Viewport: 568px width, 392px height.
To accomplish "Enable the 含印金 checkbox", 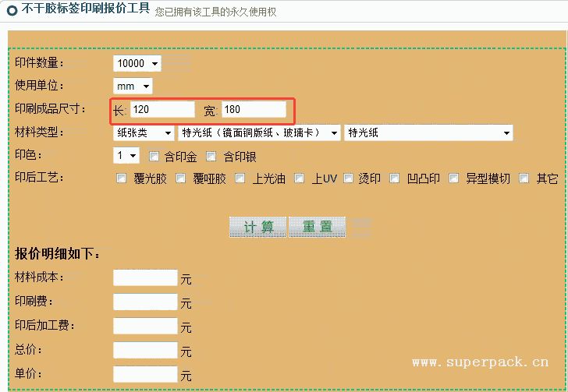I will click(154, 156).
